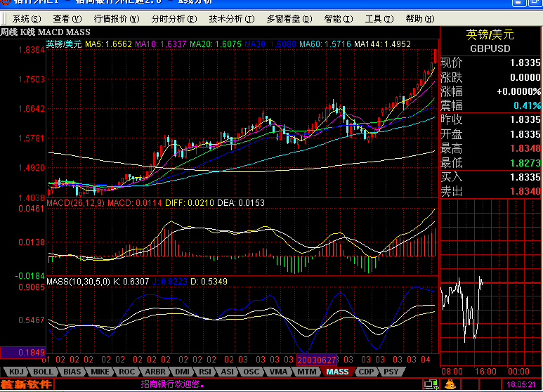The height and width of the screenshot is (392, 543).
Task: Switch to the KDJ indicator tab
Action: pos(16,372)
